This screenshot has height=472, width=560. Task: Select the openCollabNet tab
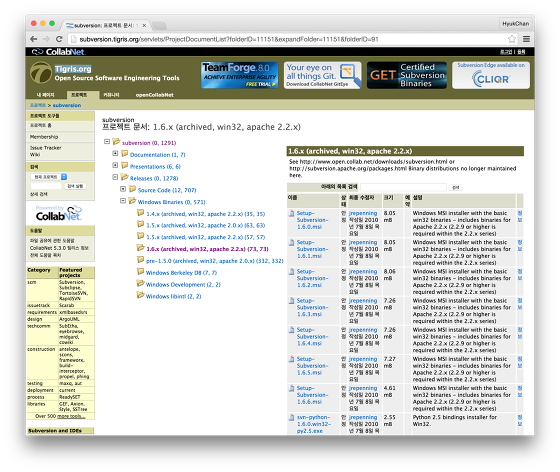[155, 95]
